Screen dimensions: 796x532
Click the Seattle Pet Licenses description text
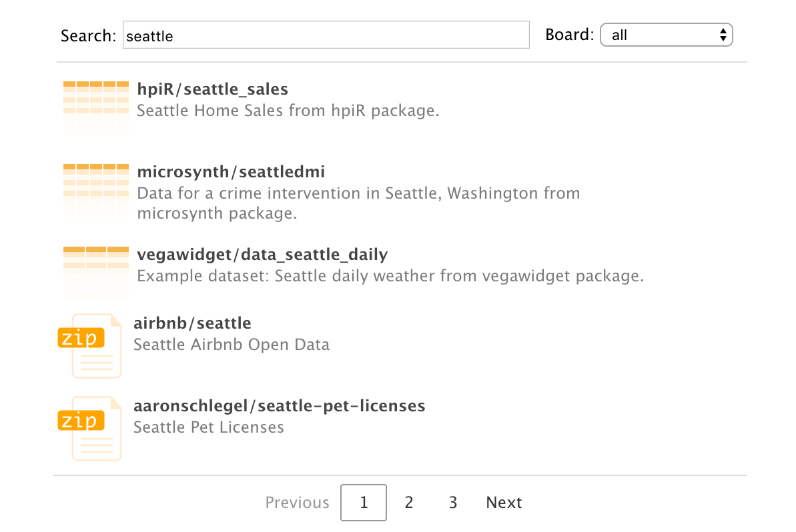point(208,427)
